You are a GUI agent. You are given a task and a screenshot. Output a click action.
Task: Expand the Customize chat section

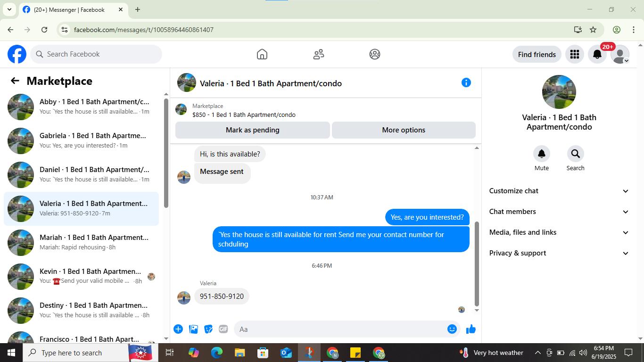coord(559,191)
